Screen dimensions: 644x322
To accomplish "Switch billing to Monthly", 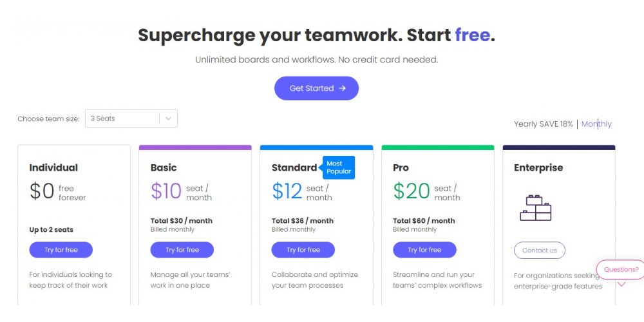I will [x=596, y=124].
